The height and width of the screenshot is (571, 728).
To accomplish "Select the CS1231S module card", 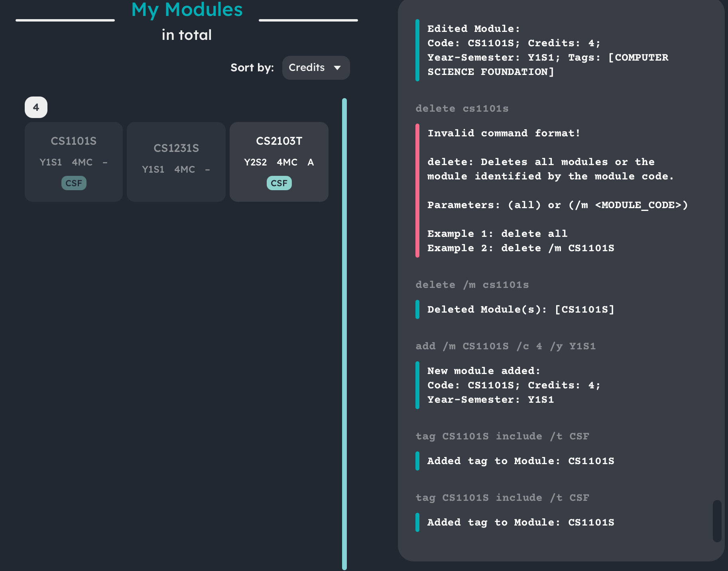I will click(x=176, y=162).
